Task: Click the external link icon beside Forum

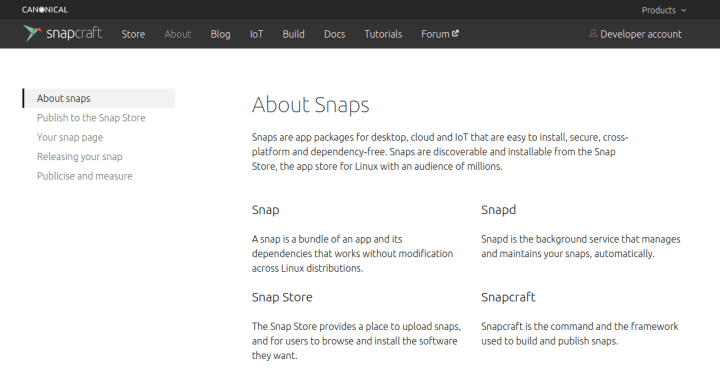Action: pyautogui.click(x=455, y=34)
